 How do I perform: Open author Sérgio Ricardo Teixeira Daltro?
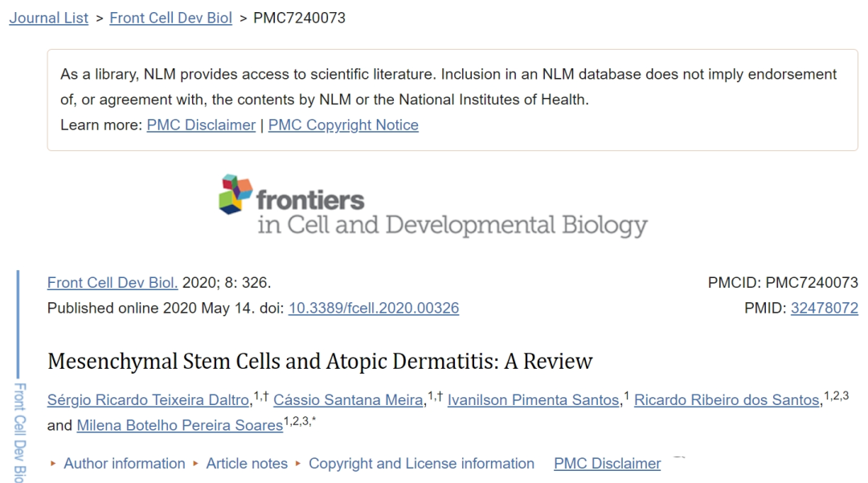(149, 400)
